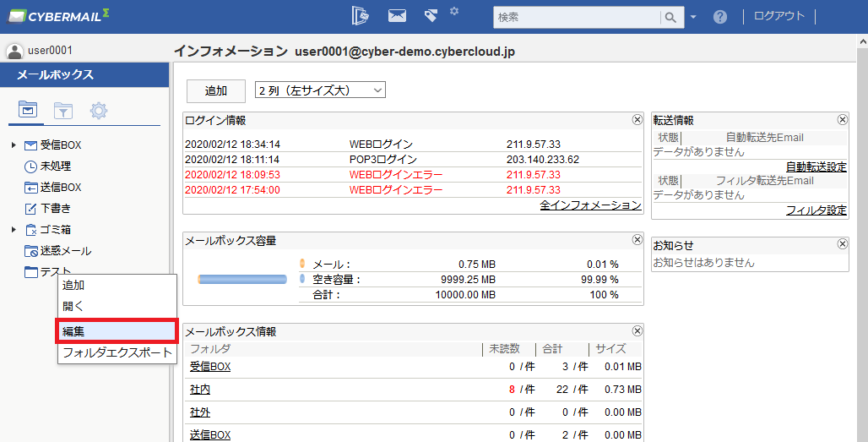Viewport: 868px width, 442px height.
Task: Click the 自動転送先Email column header
Action: [x=764, y=138]
